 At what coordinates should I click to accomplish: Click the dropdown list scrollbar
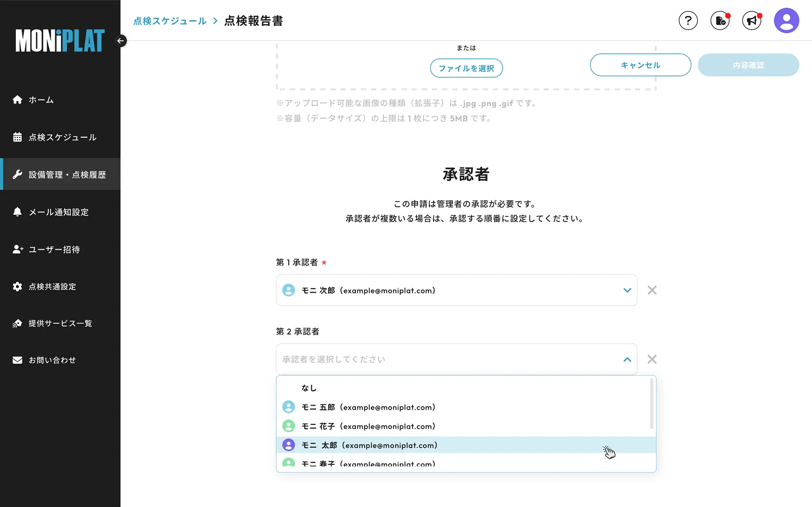coord(652,404)
